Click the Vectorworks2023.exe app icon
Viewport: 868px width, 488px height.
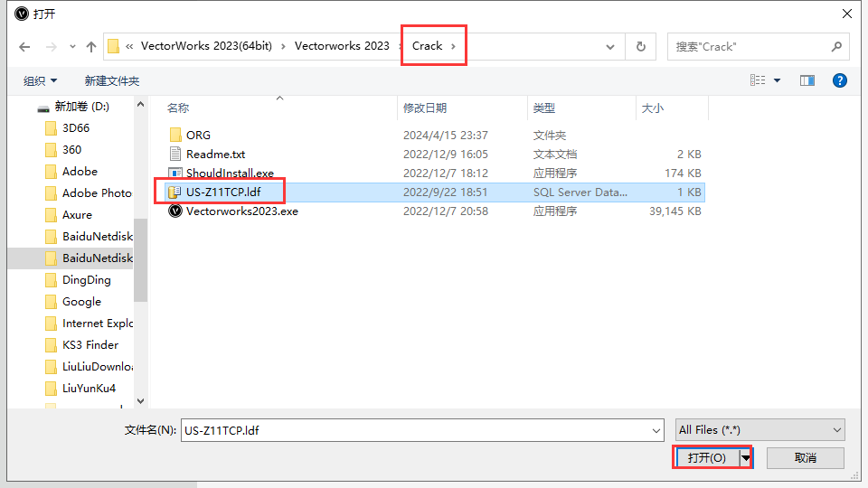coord(175,211)
